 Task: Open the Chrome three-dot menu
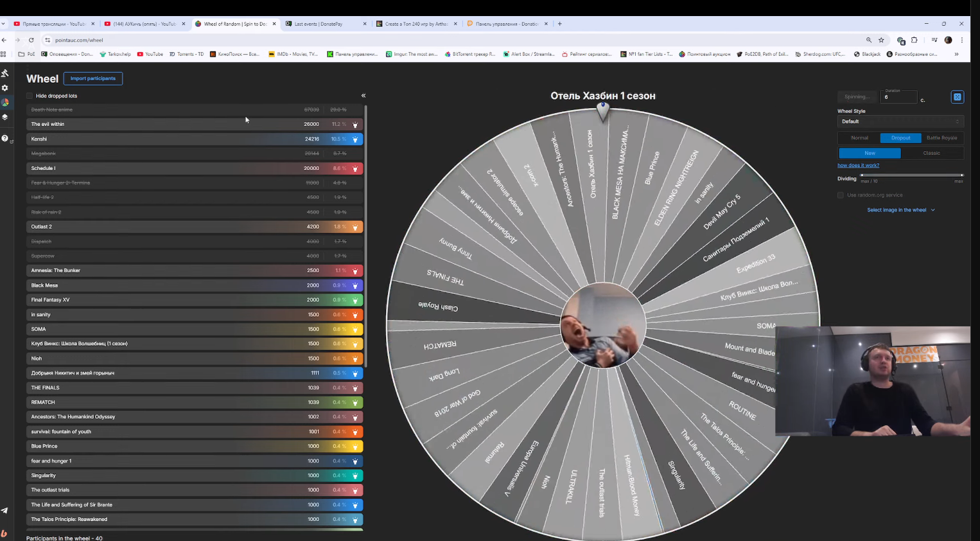(962, 40)
